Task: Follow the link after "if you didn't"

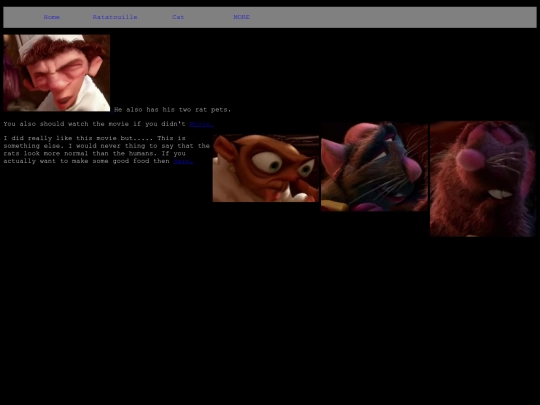Action: click(x=201, y=124)
